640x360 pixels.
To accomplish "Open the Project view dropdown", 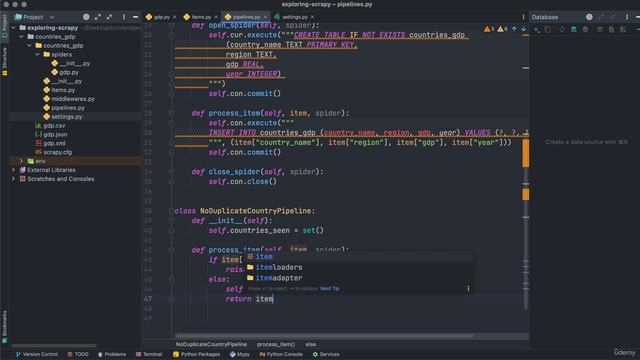I will tap(52, 17).
